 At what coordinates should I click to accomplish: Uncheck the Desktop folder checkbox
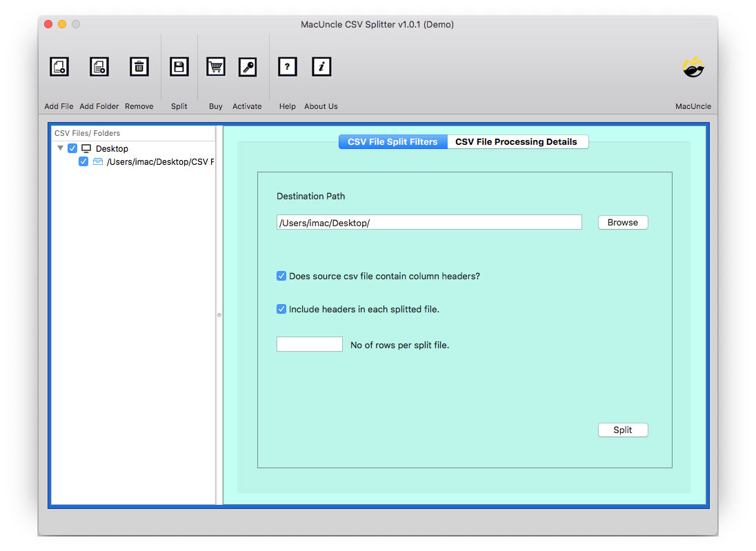72,148
